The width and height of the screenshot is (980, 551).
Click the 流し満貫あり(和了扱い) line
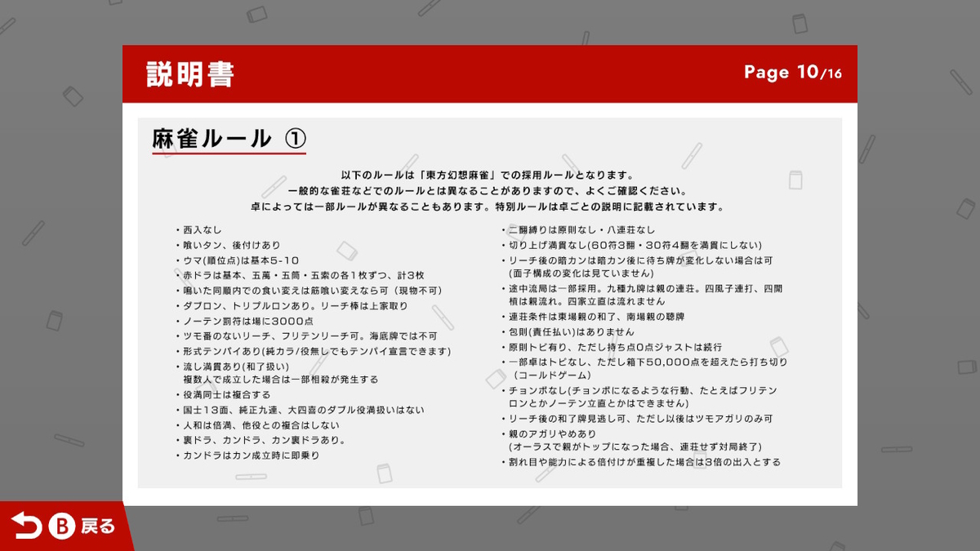[234, 367]
